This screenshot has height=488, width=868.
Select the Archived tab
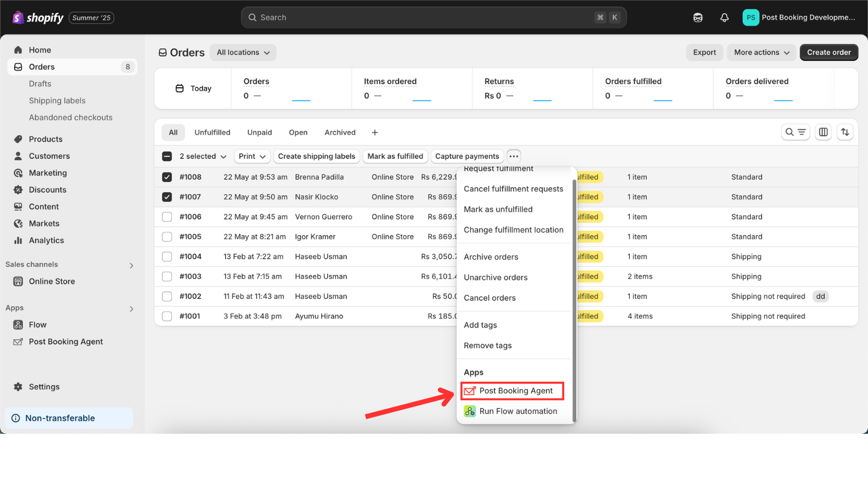pos(340,132)
